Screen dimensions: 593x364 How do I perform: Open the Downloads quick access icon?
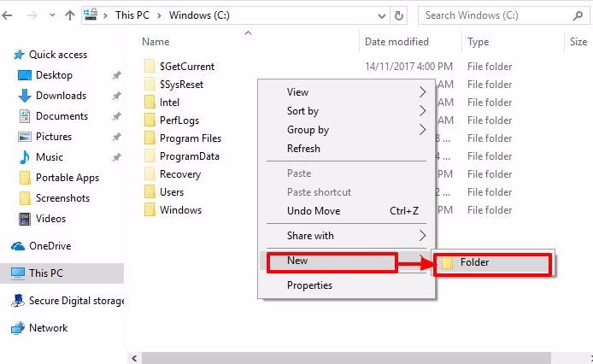25,96
